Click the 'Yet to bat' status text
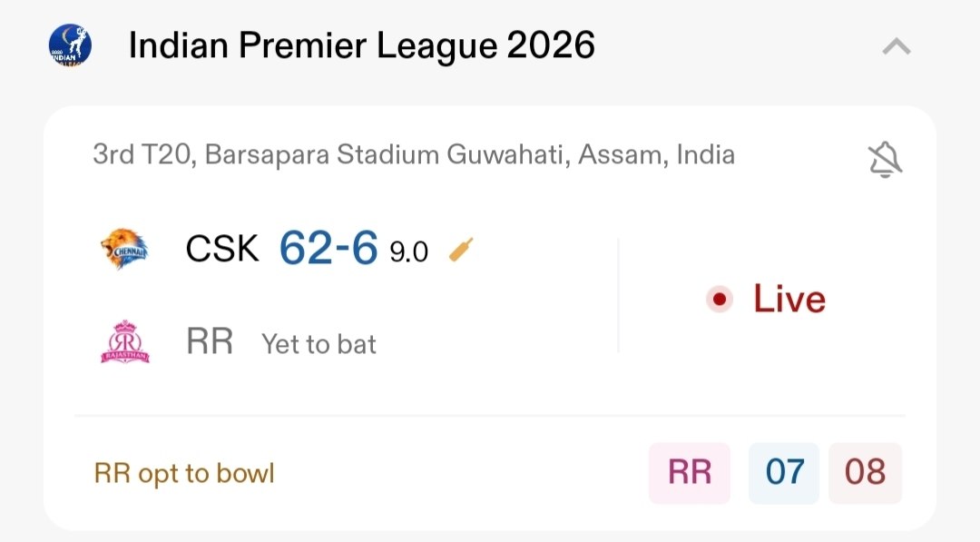The image size is (980, 542). pos(318,344)
